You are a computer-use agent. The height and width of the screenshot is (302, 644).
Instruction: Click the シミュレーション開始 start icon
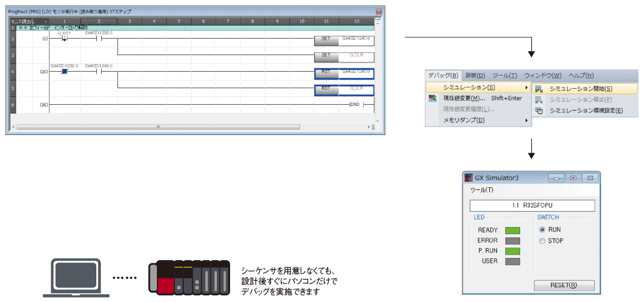click(539, 89)
